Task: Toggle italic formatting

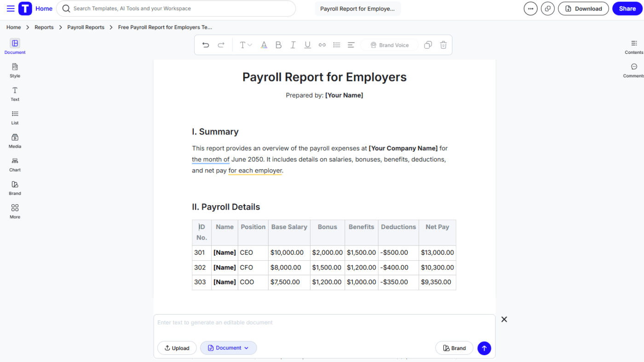Action: pyautogui.click(x=293, y=45)
